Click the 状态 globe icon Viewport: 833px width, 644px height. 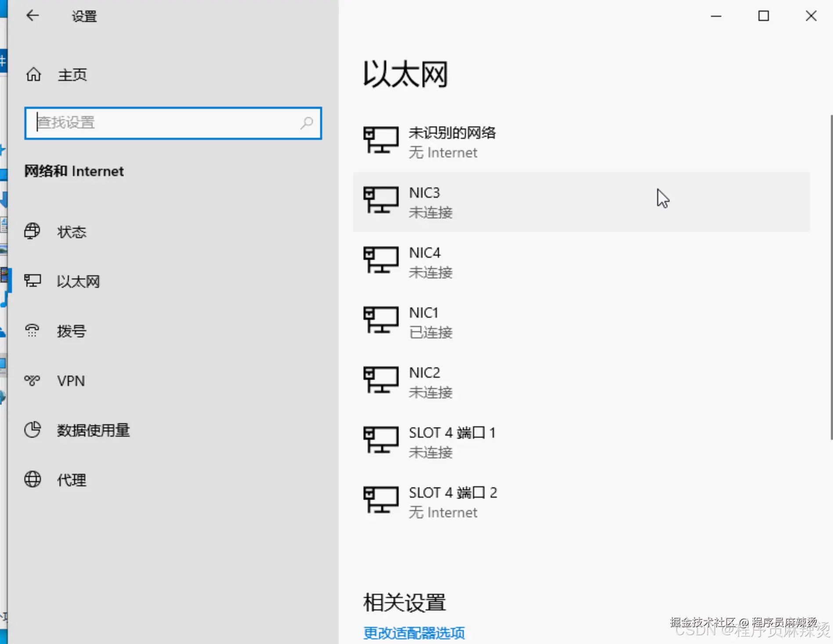coord(31,232)
